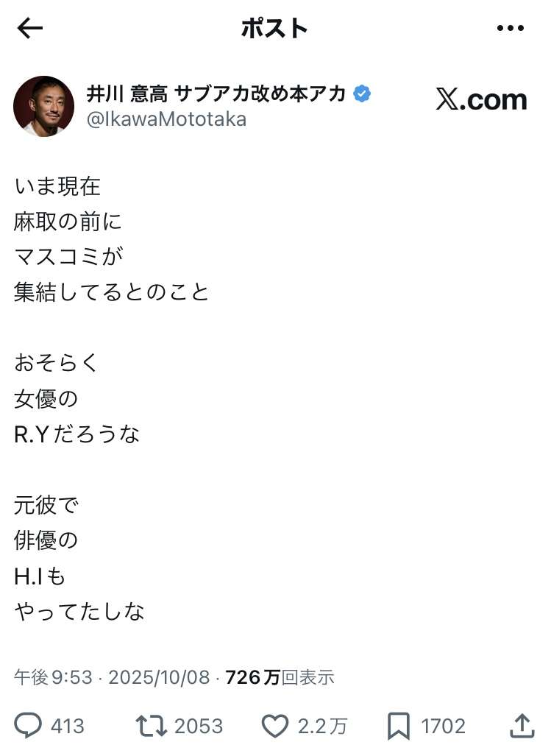The width and height of the screenshot is (551, 756).
Task: Click the blue verified badge
Action: click(x=362, y=94)
